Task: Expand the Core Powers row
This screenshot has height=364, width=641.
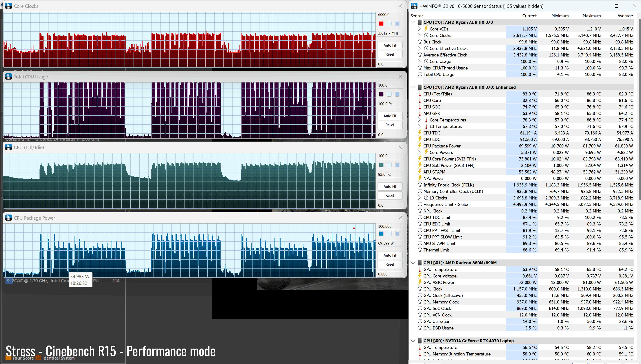Action: 419,152
